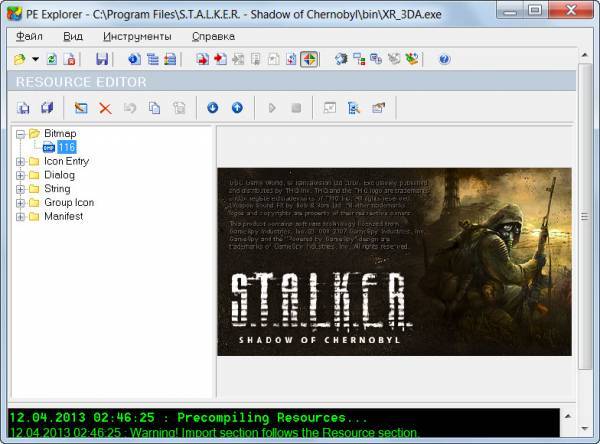
Task: Open the Вид menu
Action: [x=73, y=36]
